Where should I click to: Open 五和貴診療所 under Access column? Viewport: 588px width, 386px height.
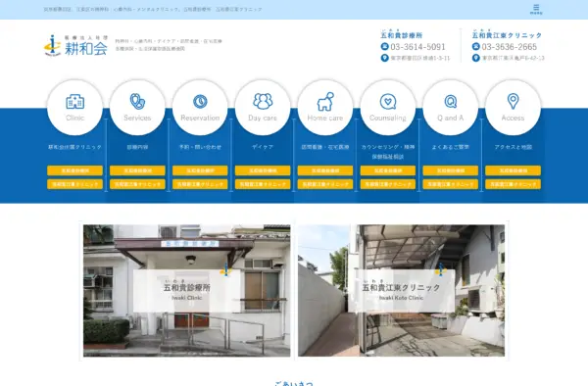pyautogui.click(x=513, y=170)
